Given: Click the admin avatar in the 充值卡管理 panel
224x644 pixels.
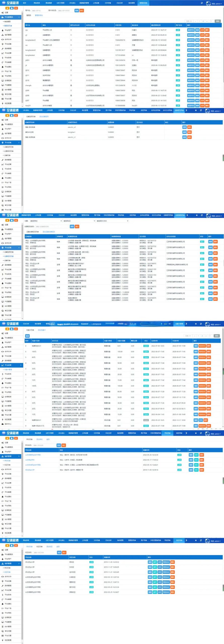Looking at the screenshot, I should click(207, 325).
